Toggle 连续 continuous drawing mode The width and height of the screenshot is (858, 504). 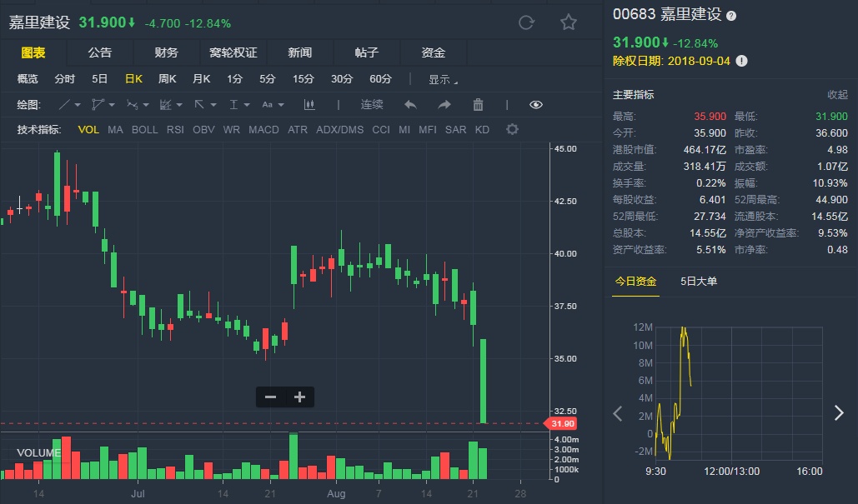[x=372, y=105]
